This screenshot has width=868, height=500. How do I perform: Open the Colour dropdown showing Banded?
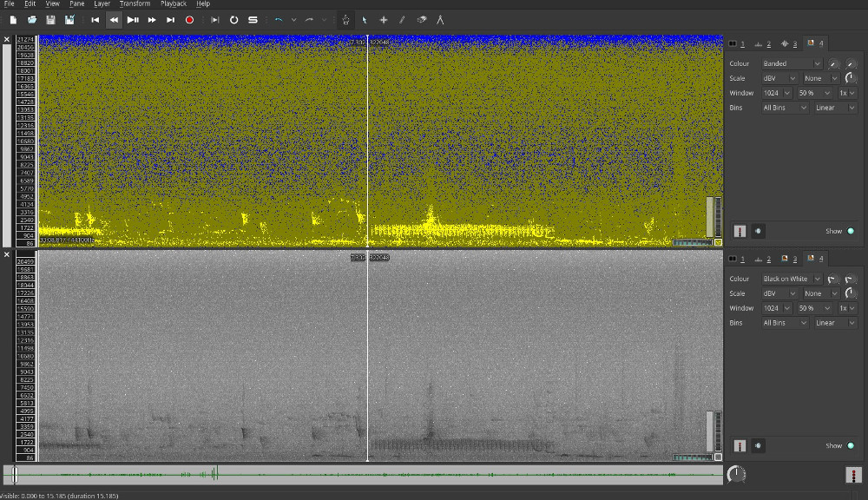(x=791, y=63)
